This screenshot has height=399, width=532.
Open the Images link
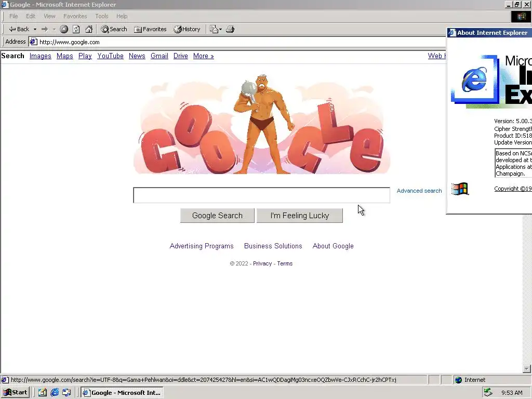(x=41, y=56)
